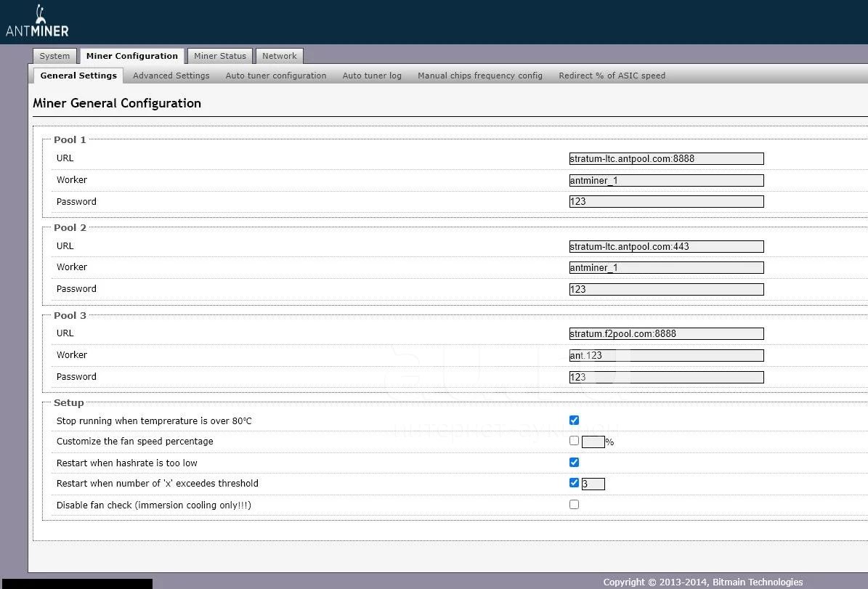Toggle stop running over 80°C checkbox
This screenshot has width=868, height=589.
coord(574,421)
